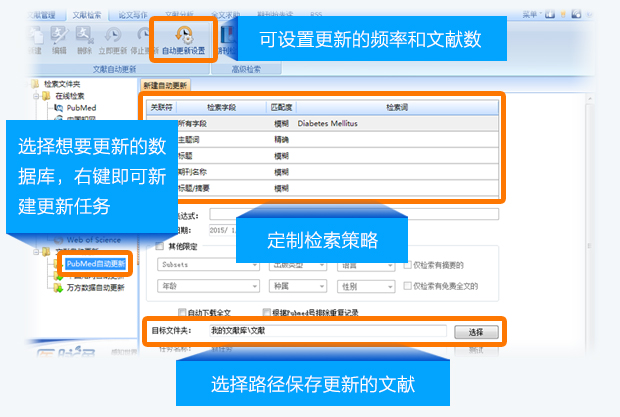Click the 停止更新 icon in ribbon
Image resolution: width=620 pixels, height=417 pixels.
[143, 35]
